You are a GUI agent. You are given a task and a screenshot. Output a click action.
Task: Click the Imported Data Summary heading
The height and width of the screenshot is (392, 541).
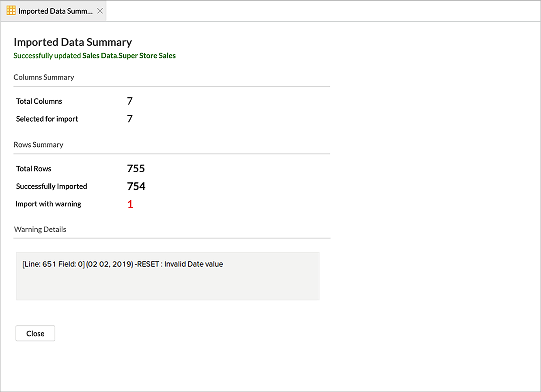pyautogui.click(x=73, y=42)
